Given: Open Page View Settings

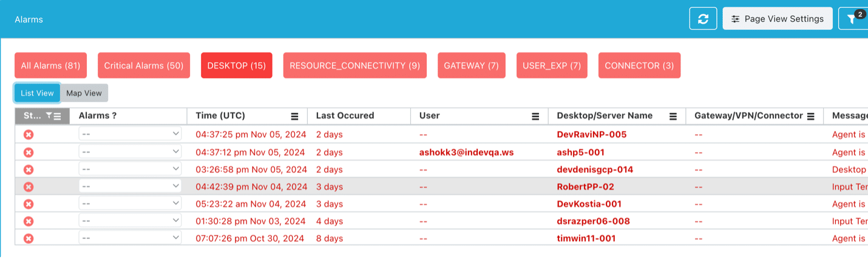Looking at the screenshot, I should [x=777, y=19].
